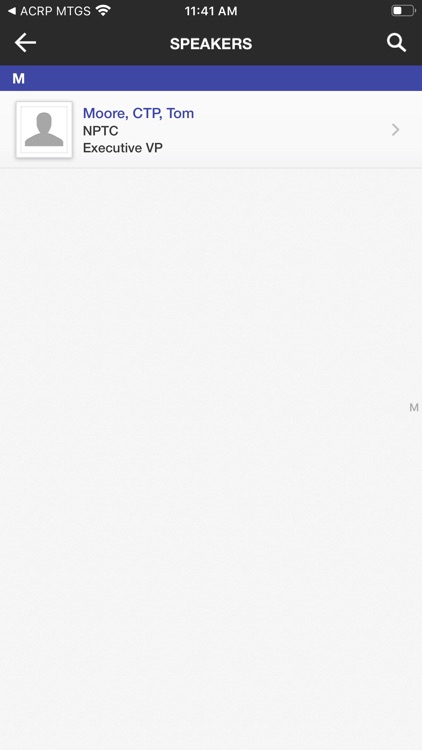Open speaker search with magnifier icon
The height and width of the screenshot is (750, 422).
(396, 43)
